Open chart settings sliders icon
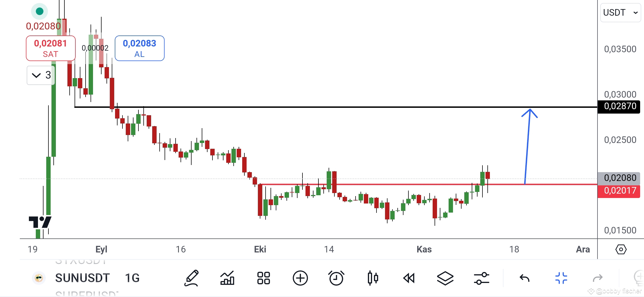This screenshot has width=644, height=297. (x=482, y=278)
